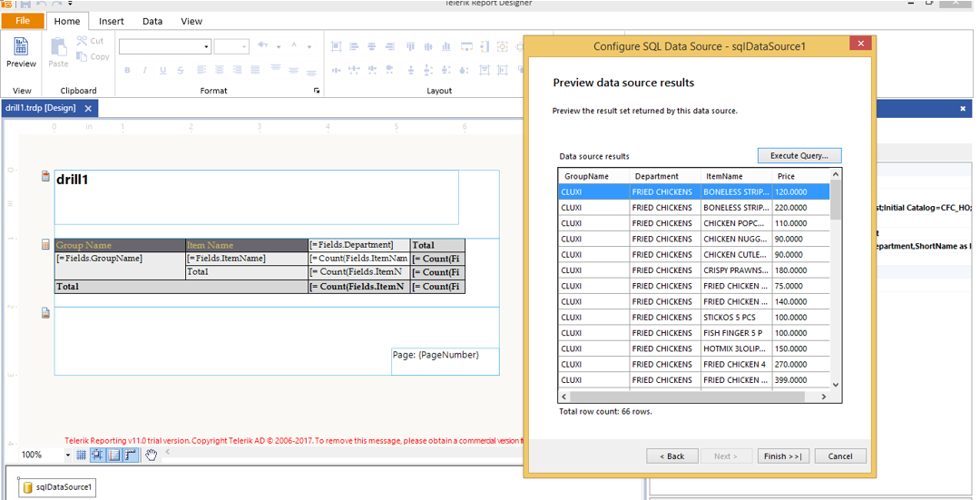Switch to the Home ribbon tab
This screenshot has width=980, height=500.
[67, 21]
